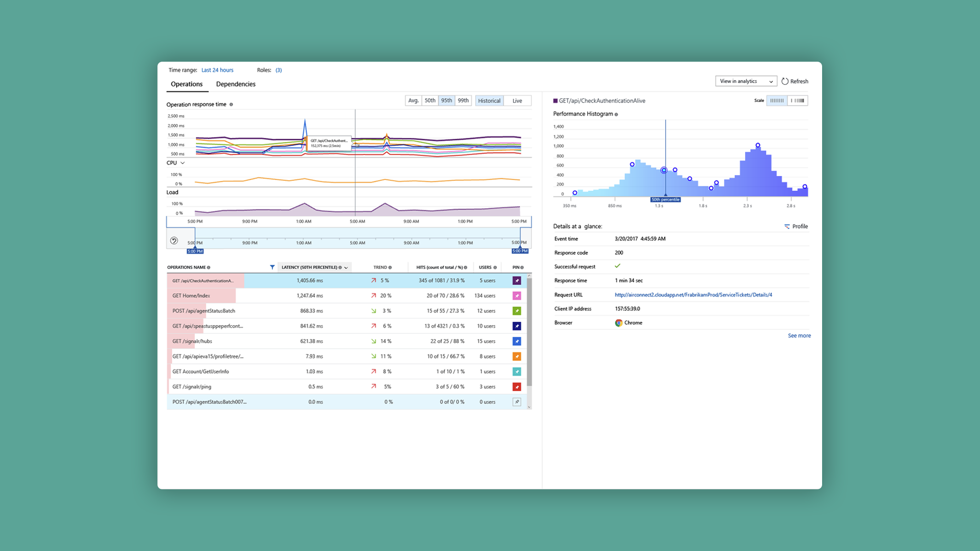
Task: Open the View in analytics dropdown
Action: coord(746,81)
